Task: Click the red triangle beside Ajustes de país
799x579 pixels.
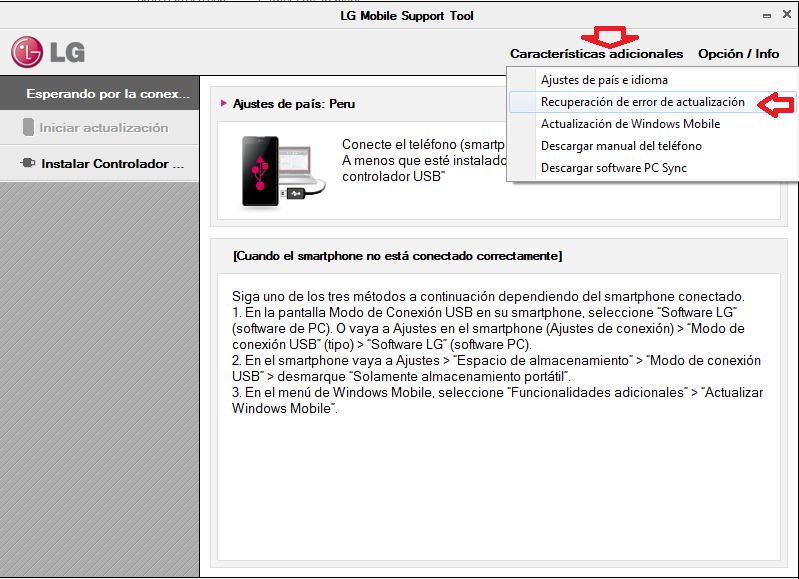Action: click(x=224, y=103)
